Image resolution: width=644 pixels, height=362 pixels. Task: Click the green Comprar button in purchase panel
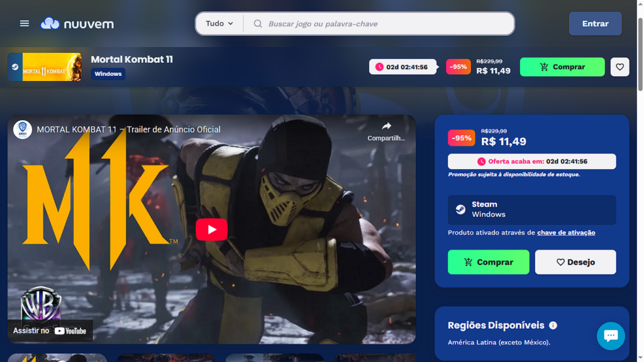point(488,262)
